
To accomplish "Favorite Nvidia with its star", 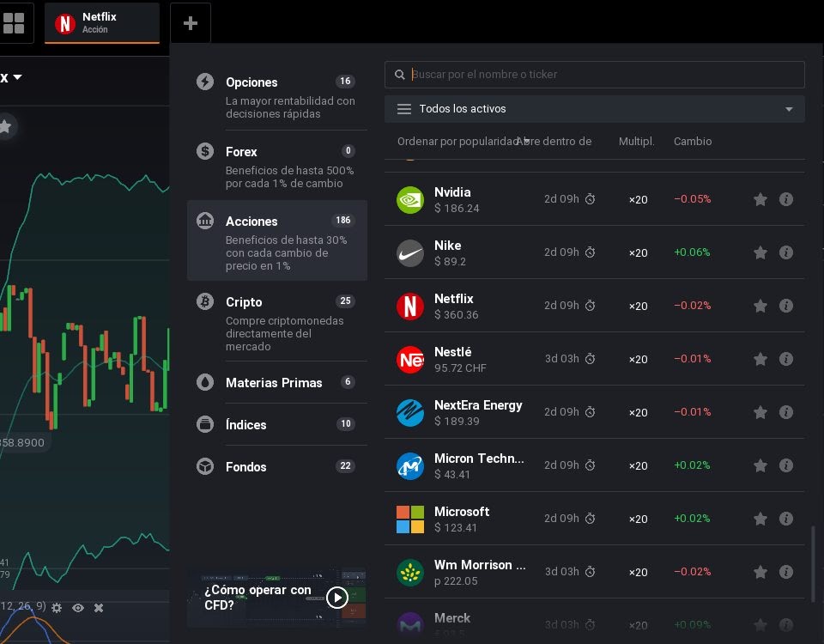I will click(760, 199).
